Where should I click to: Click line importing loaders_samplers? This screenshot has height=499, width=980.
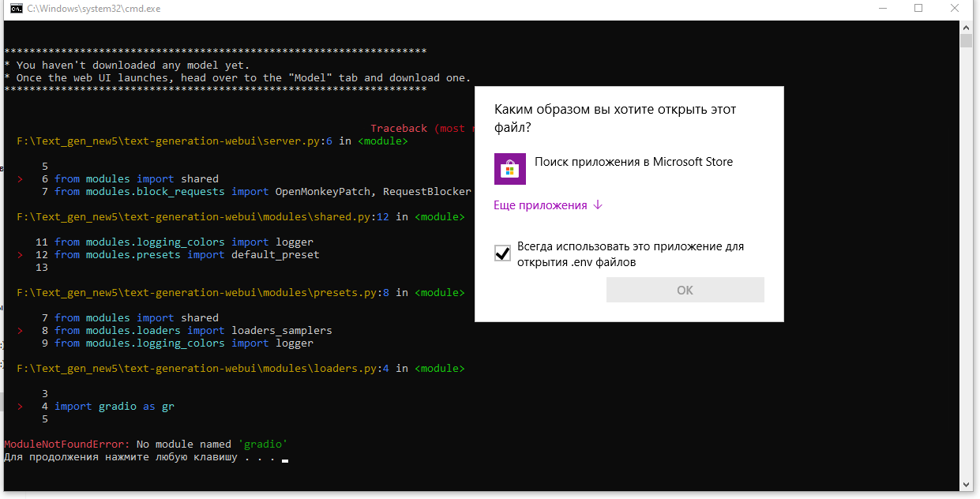point(193,331)
